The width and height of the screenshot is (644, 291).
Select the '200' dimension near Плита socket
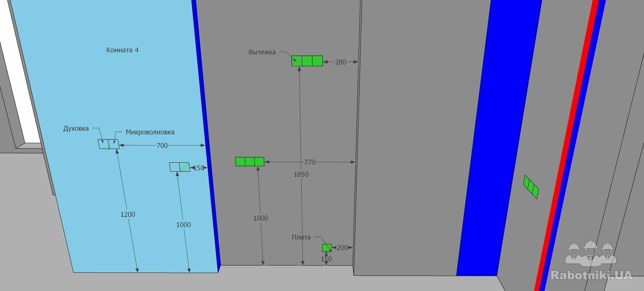pos(342,248)
